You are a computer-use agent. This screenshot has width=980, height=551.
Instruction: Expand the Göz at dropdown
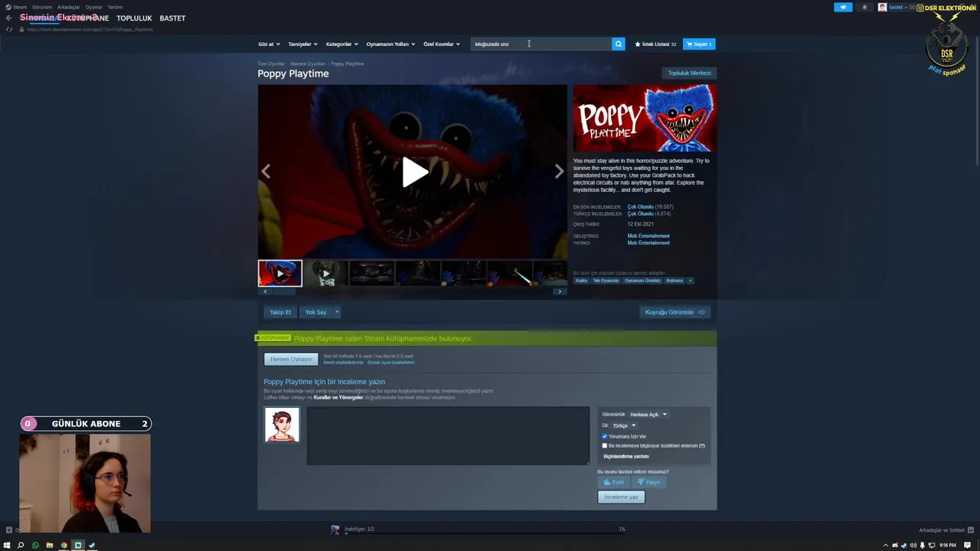[x=269, y=44]
